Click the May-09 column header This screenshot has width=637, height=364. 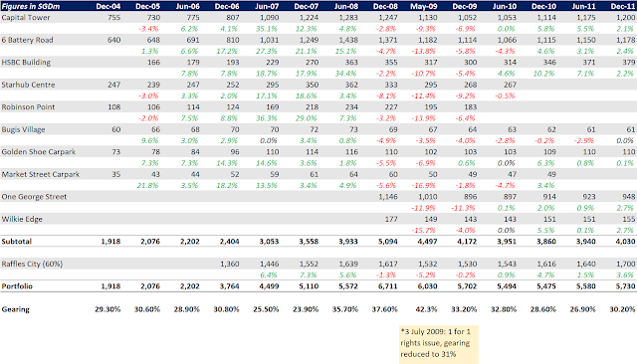[x=424, y=6]
